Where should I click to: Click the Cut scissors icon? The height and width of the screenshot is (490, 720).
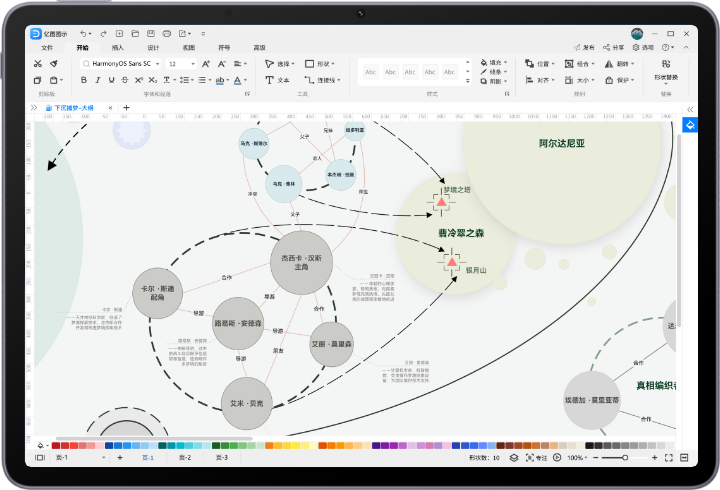(x=38, y=63)
